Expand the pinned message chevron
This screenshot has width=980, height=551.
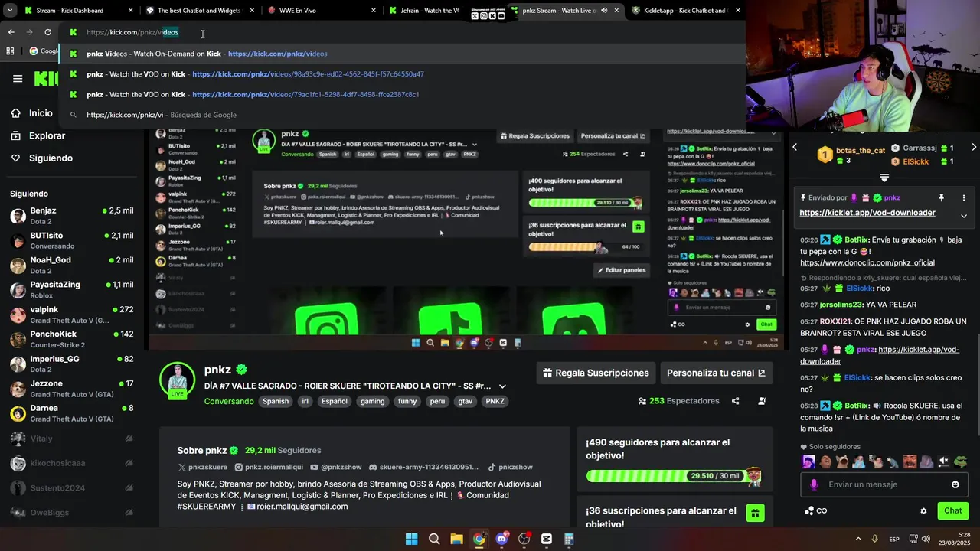(x=964, y=216)
